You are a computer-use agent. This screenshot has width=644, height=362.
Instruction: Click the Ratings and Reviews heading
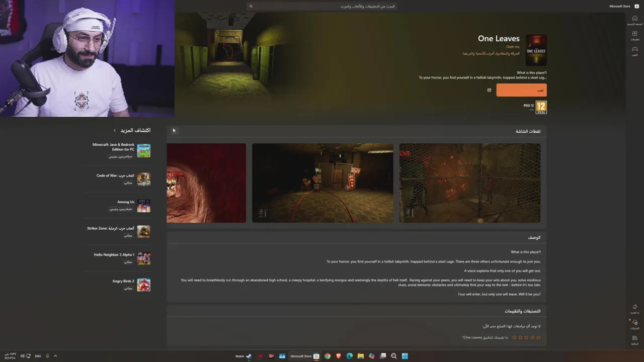[523, 311]
